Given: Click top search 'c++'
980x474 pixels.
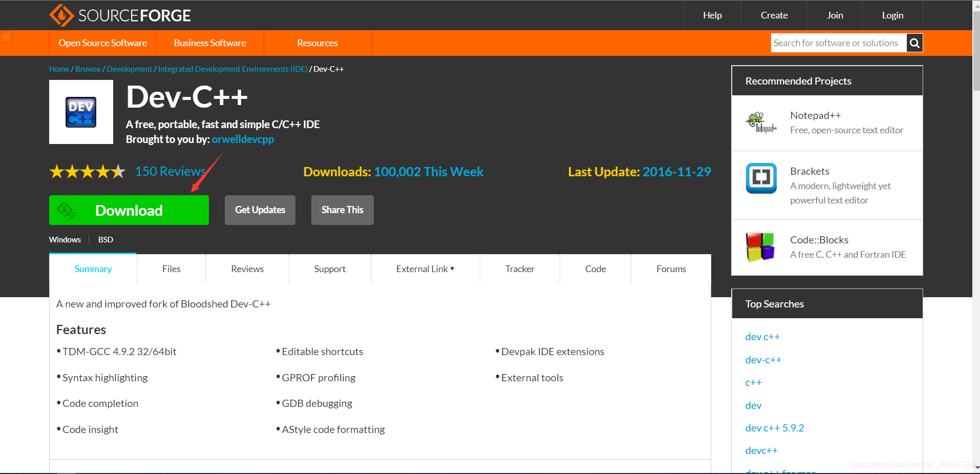Looking at the screenshot, I should click(x=754, y=382).
